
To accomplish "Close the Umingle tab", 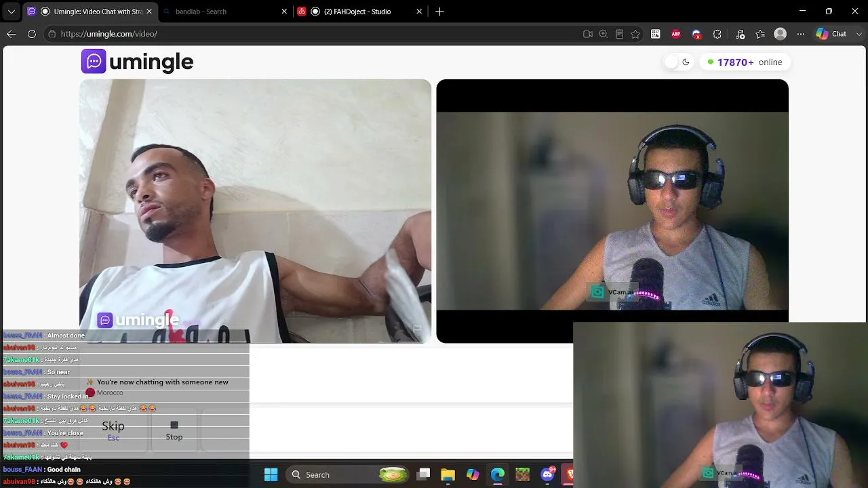I will 149,12.
